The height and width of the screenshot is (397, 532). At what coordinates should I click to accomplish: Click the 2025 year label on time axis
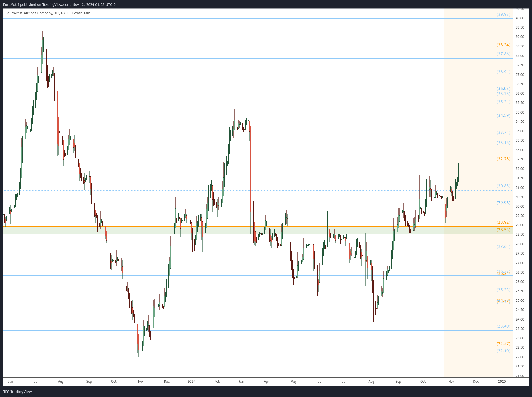502,382
